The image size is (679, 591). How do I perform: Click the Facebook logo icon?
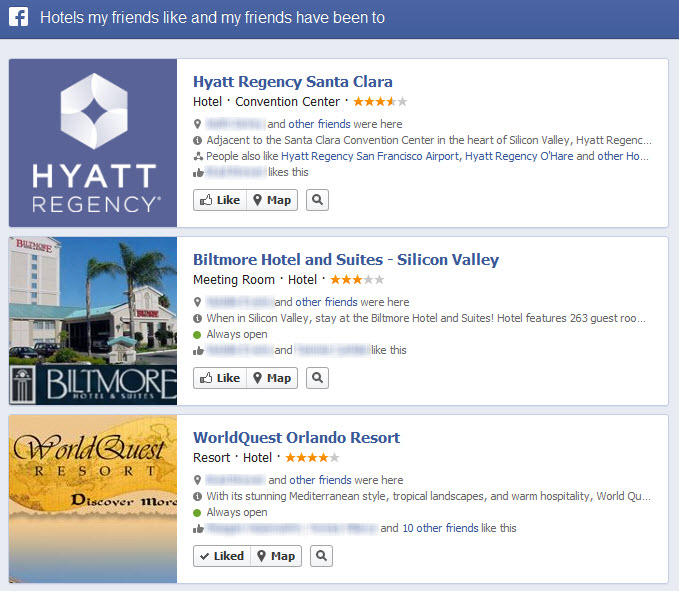(x=19, y=17)
